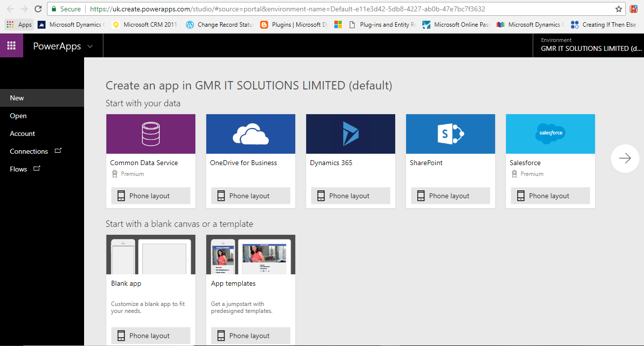Choose Phone layout for Common Data Service

(151, 196)
